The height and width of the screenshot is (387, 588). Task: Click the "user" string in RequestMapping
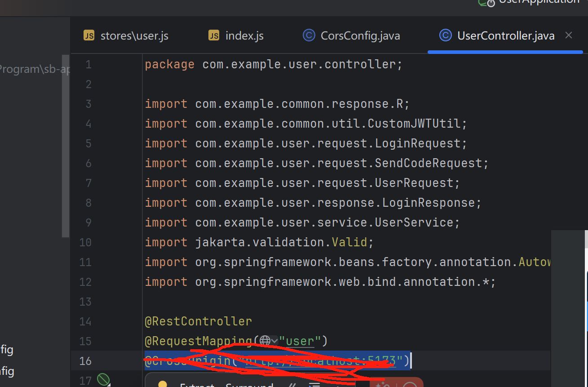point(300,341)
